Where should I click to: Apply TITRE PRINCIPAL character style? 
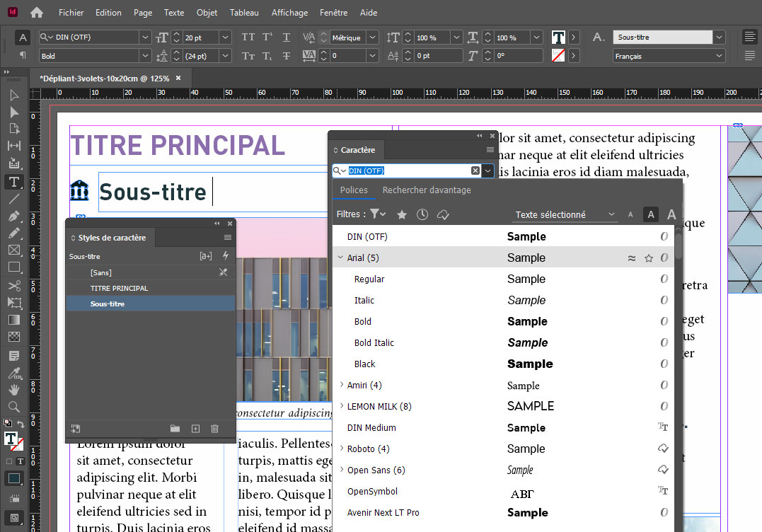(150, 288)
